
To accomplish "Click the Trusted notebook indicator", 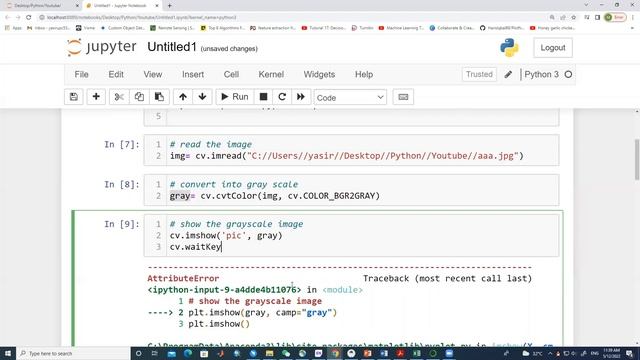I will click(x=479, y=74).
